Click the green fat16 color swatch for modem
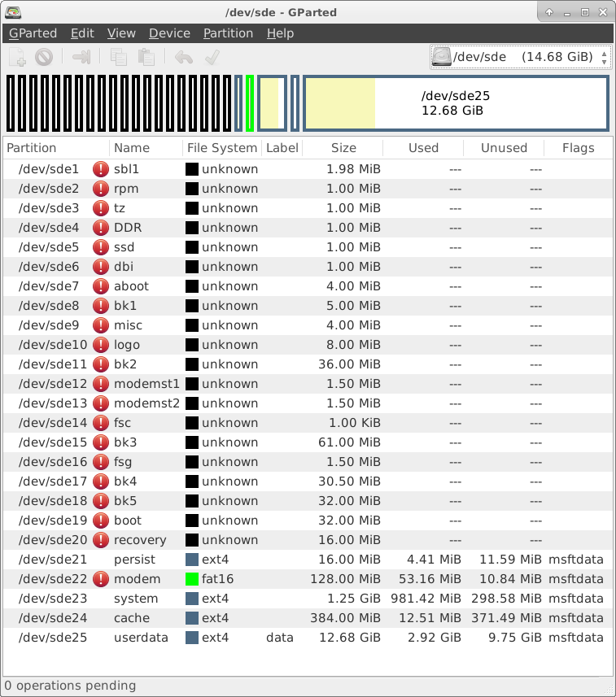 192,579
